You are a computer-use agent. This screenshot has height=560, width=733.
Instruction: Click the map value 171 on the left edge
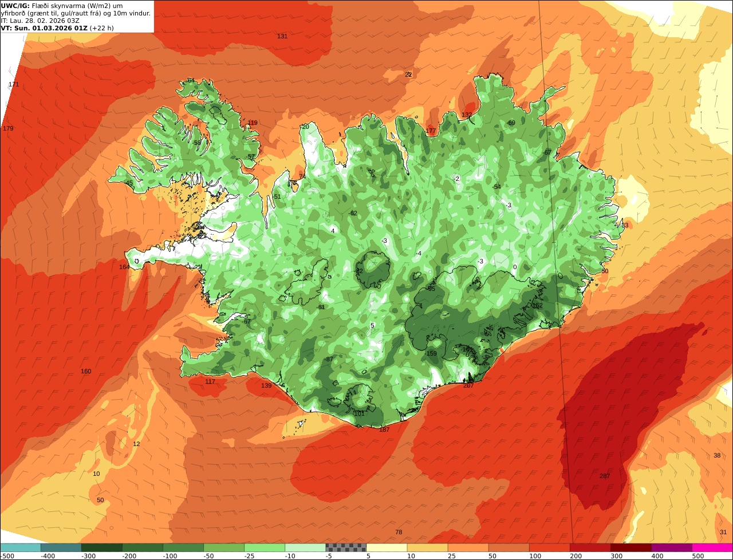point(14,84)
